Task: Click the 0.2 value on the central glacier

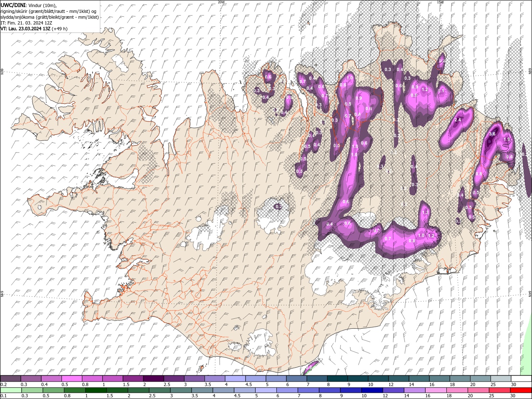Action: [279, 207]
